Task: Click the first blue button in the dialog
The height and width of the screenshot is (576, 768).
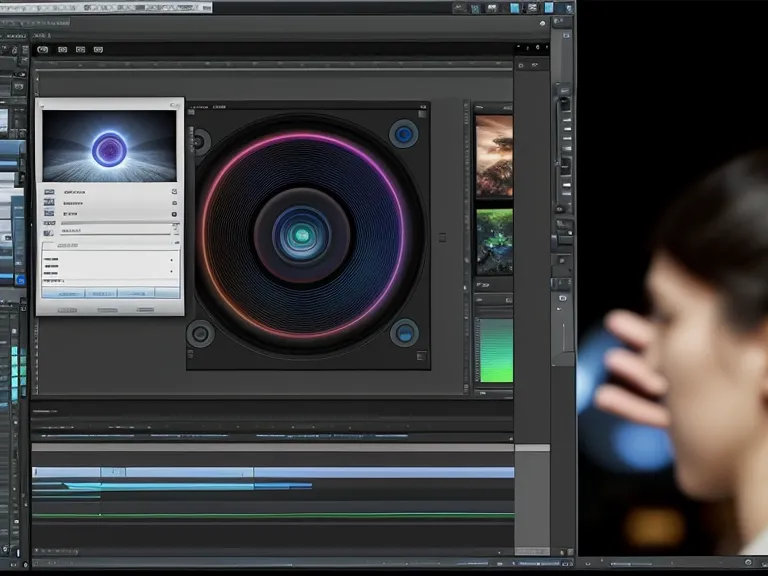Action: coord(64,293)
